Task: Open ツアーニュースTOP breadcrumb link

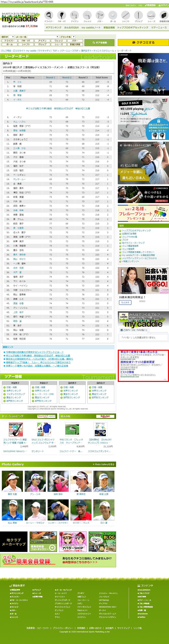Action: pos(69,50)
